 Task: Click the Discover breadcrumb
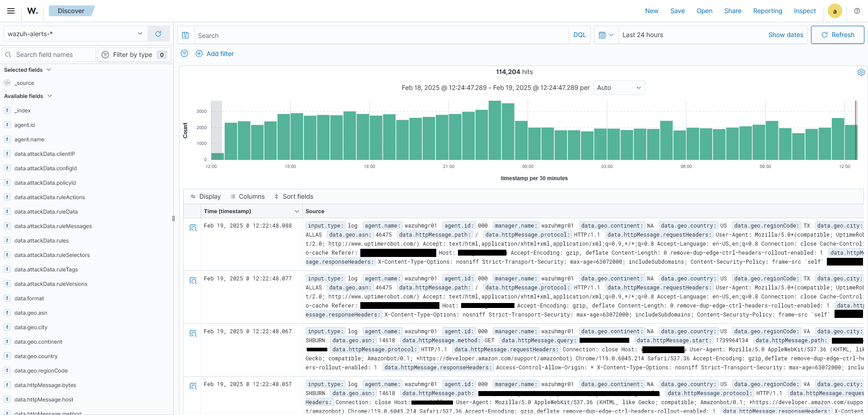pyautogui.click(x=71, y=11)
